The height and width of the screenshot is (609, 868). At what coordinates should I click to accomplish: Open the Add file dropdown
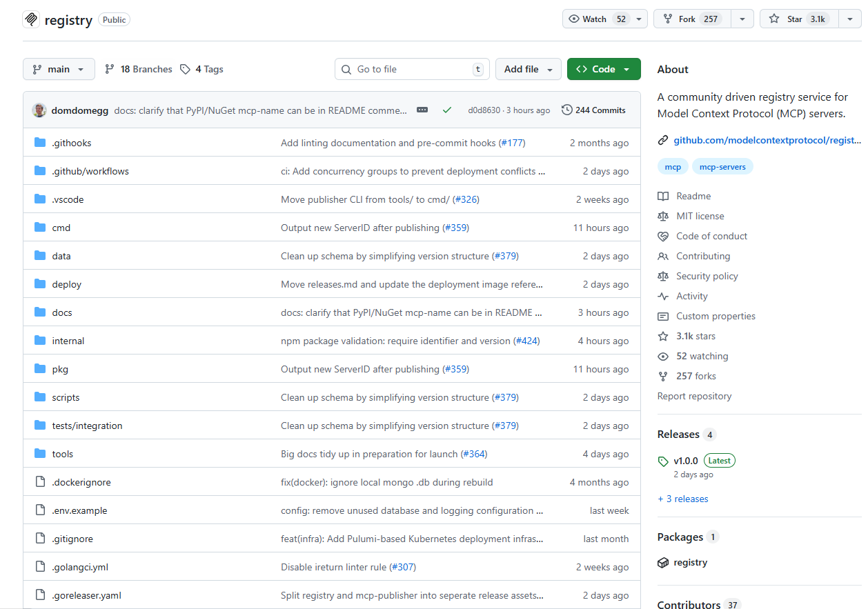(528, 69)
